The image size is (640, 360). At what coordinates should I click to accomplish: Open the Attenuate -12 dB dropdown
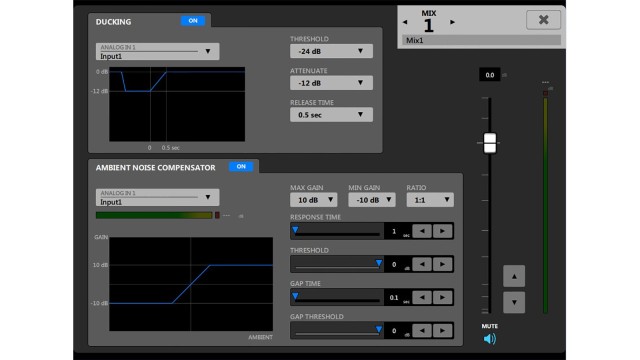tap(331, 83)
